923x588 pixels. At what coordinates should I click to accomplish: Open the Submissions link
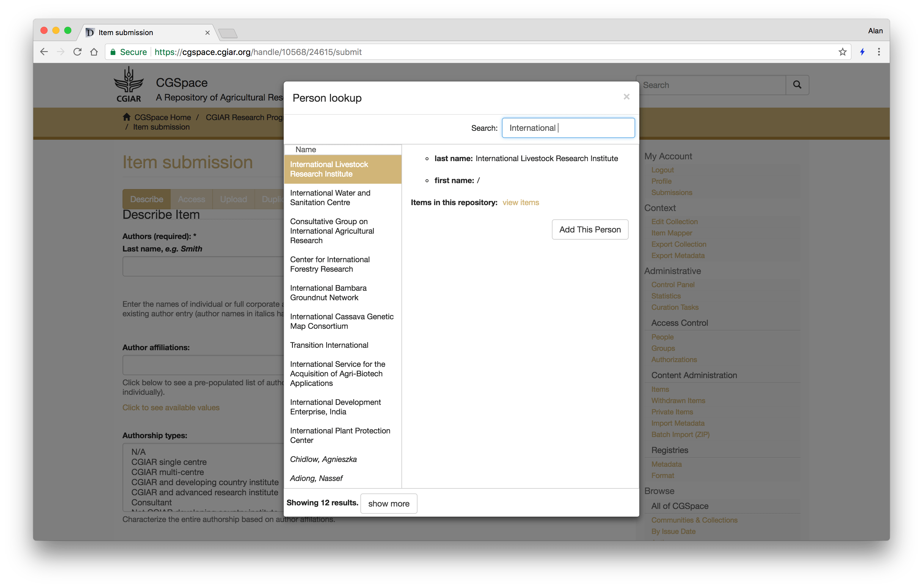671,192
